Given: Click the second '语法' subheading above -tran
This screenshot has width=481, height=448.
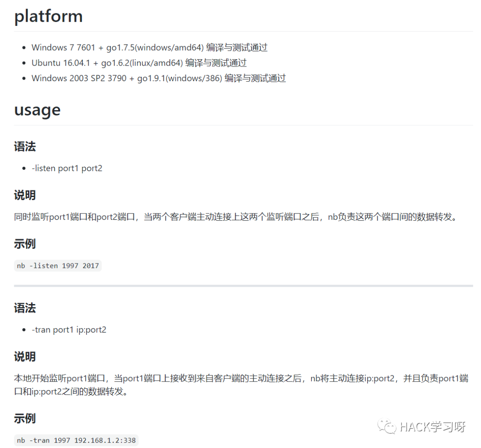Looking at the screenshot, I should coord(25,308).
